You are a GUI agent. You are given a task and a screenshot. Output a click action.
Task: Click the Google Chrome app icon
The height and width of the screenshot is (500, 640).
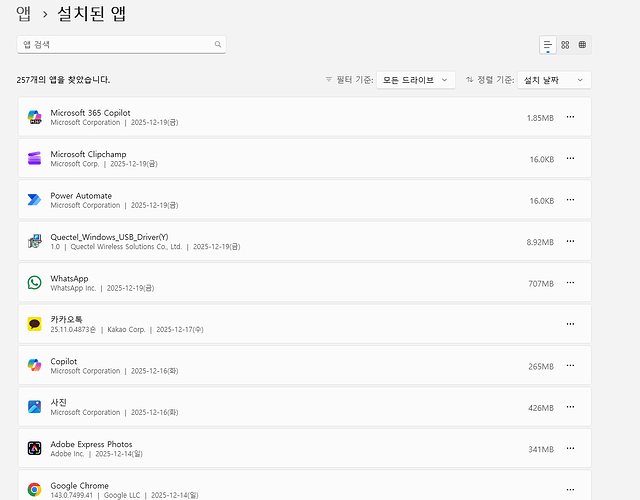tap(34, 489)
